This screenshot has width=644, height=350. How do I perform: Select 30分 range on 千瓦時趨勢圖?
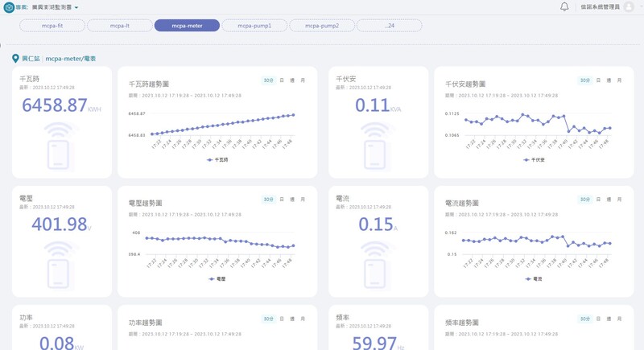(267, 80)
